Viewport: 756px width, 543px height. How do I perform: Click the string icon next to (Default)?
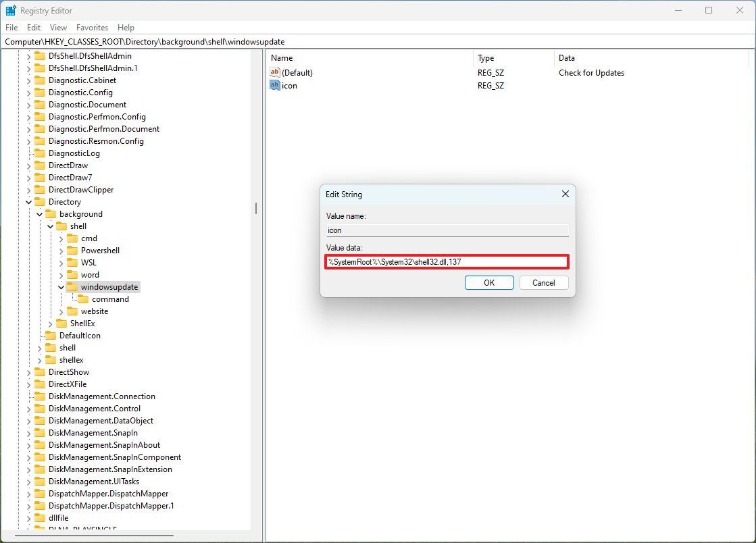pyautogui.click(x=276, y=72)
